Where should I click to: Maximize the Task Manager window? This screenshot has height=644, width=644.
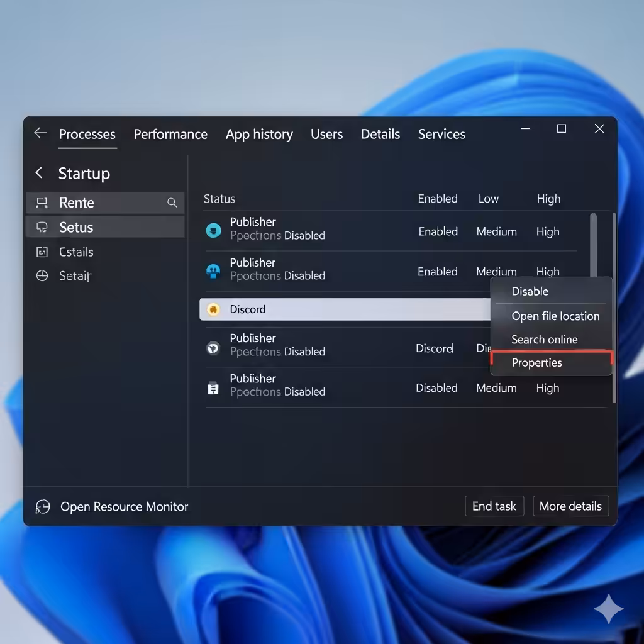pos(562,129)
